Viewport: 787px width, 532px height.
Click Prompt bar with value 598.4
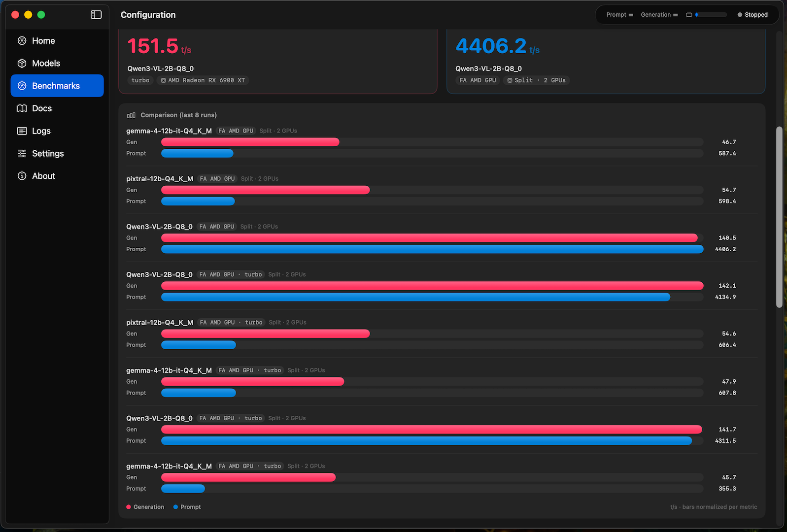(198, 201)
